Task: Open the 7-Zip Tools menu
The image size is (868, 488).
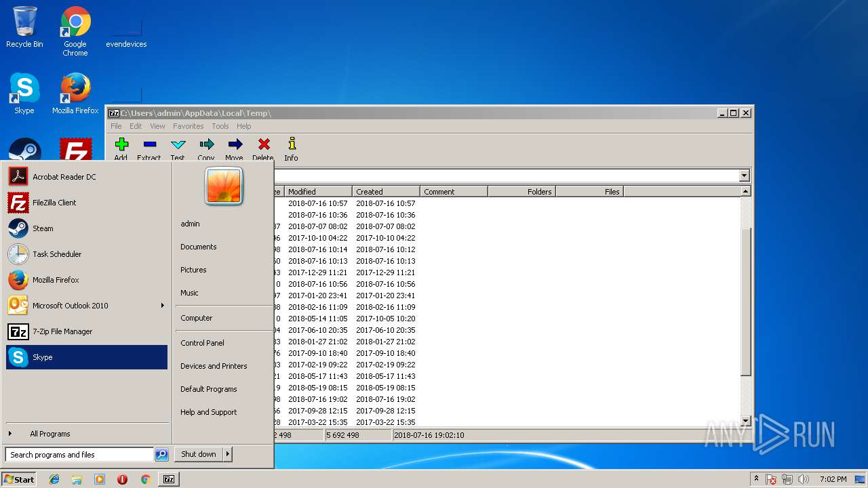Action: 220,126
